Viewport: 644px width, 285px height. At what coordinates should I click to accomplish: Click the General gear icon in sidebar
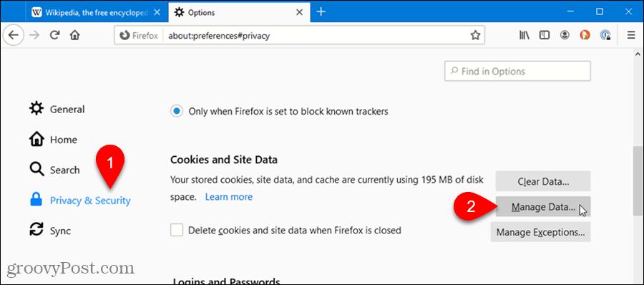click(36, 109)
